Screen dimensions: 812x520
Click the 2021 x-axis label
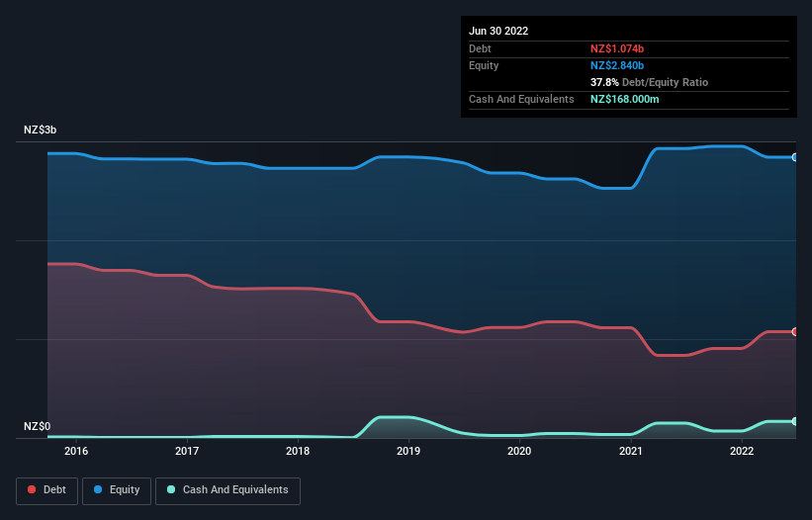tap(631, 451)
